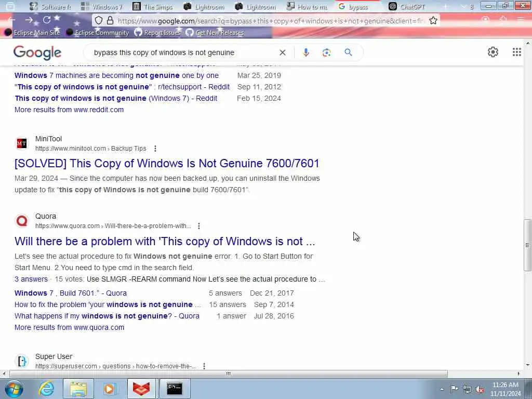Viewport: 532px width, 399px height.
Task: Switch to the How to ma tab
Action: 308,6
